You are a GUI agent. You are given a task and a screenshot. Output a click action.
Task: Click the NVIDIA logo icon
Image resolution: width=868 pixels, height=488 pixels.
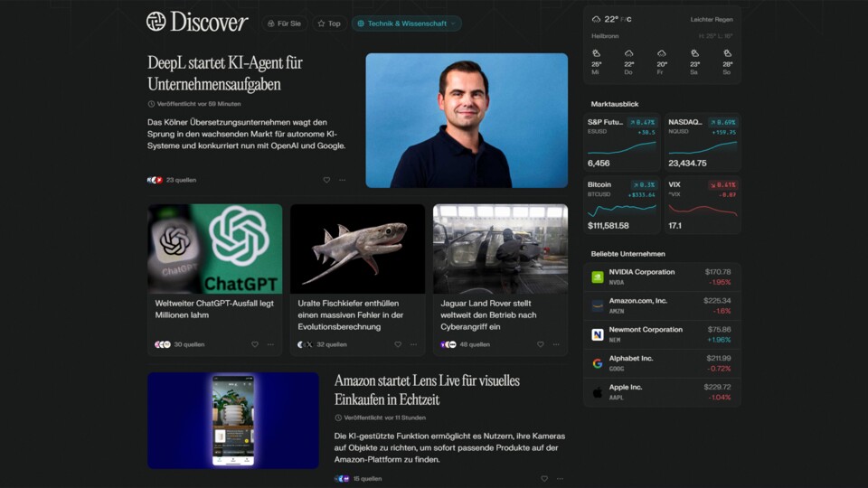[x=598, y=277]
